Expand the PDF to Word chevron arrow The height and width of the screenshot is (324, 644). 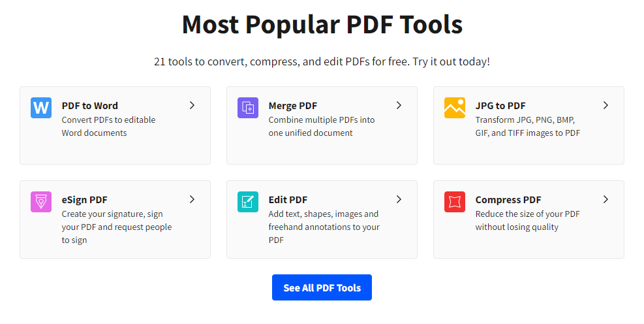click(x=192, y=105)
